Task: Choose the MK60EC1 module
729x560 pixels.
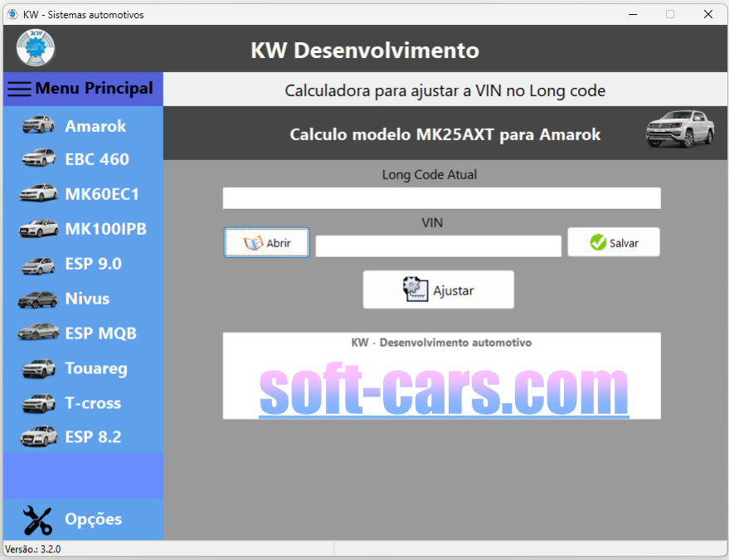Action: 102,194
